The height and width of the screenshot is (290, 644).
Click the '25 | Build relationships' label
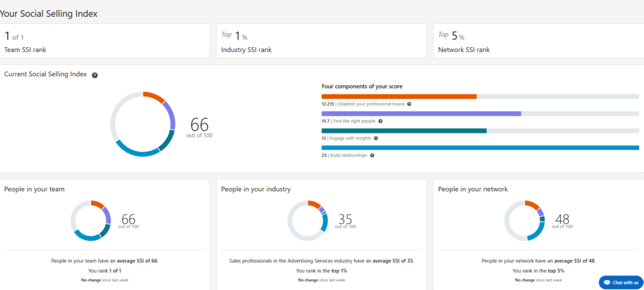344,155
